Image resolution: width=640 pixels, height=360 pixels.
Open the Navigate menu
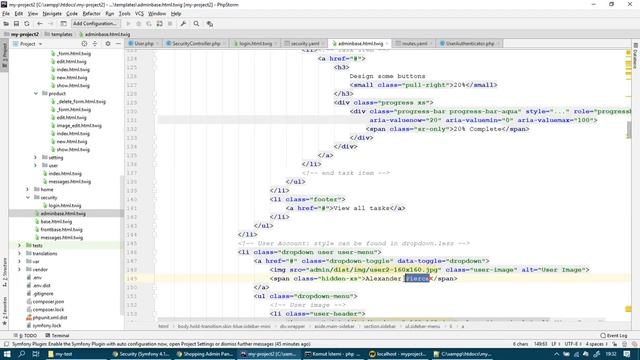pos(52,13)
